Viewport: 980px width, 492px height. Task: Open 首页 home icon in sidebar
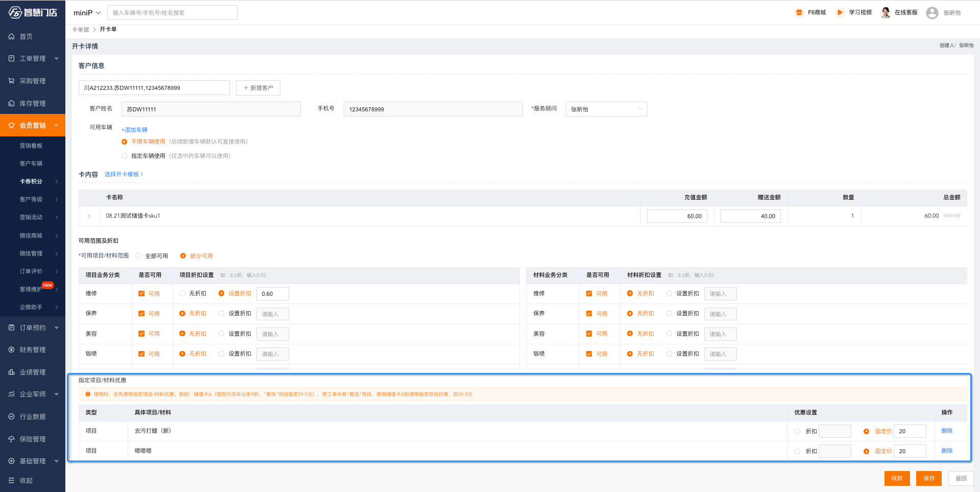tap(11, 36)
